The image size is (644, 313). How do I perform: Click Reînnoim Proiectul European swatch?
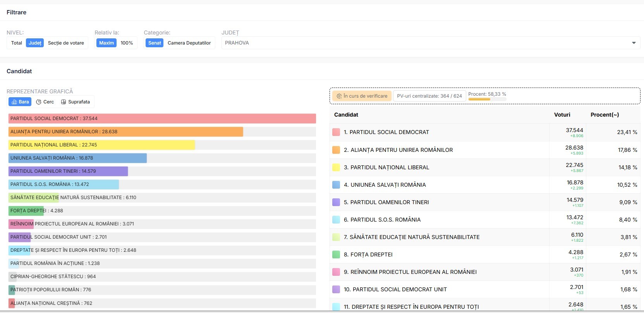tap(336, 272)
